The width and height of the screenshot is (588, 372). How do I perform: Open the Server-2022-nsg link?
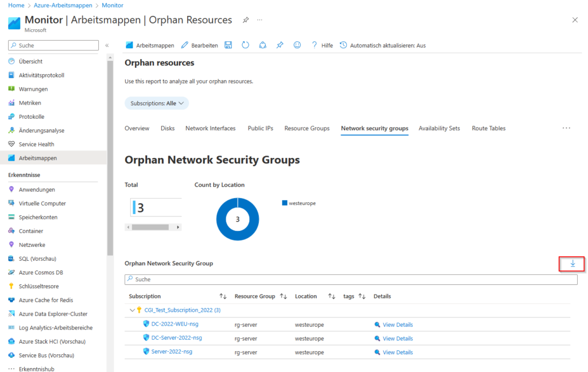coord(172,352)
